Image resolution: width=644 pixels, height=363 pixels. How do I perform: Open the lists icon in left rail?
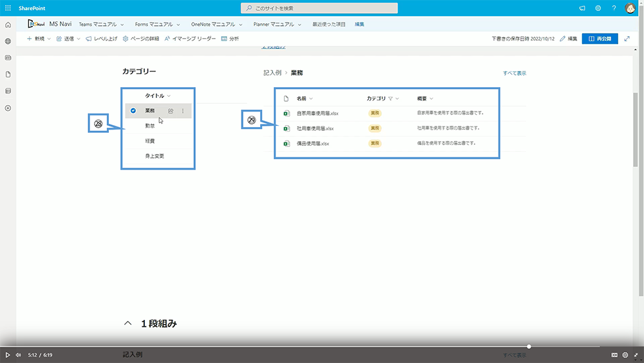point(8,91)
